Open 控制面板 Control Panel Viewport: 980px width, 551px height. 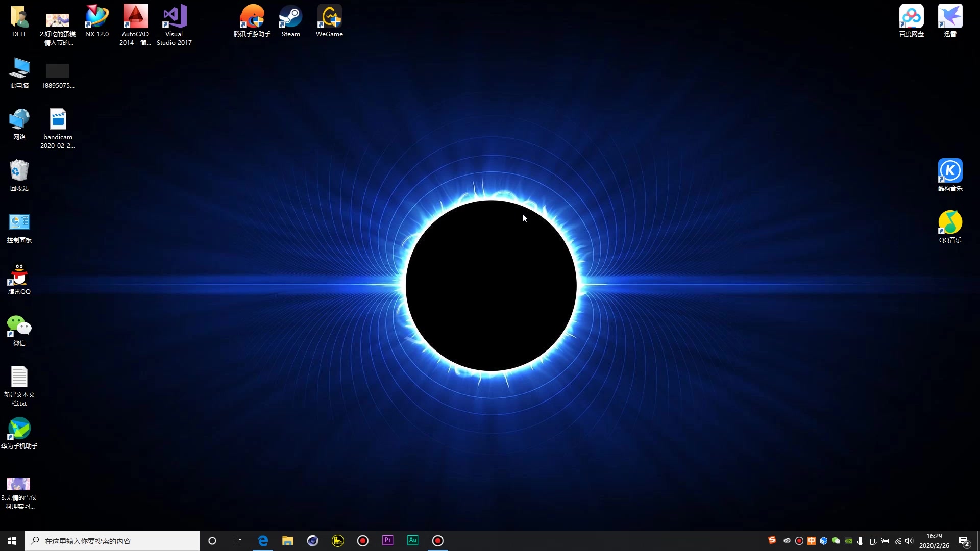[19, 222]
